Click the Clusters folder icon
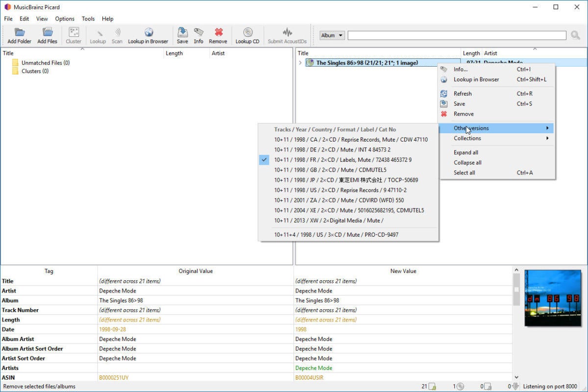The width and height of the screenshot is (588, 392). [x=15, y=71]
